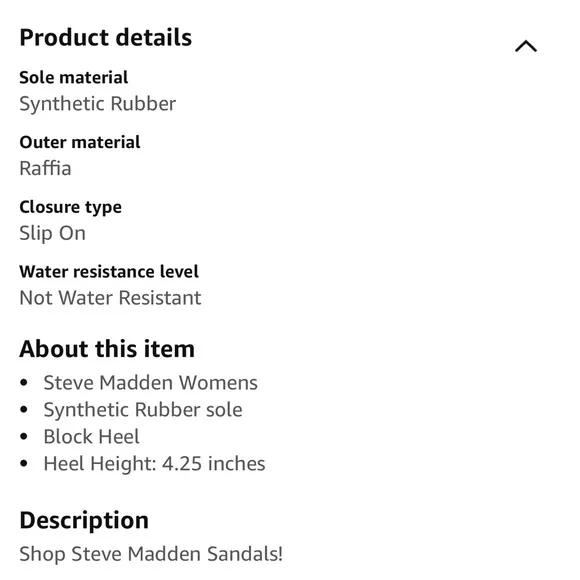Select the Sole material label
Image resolution: width=580 pixels, height=580 pixels.
click(x=74, y=78)
